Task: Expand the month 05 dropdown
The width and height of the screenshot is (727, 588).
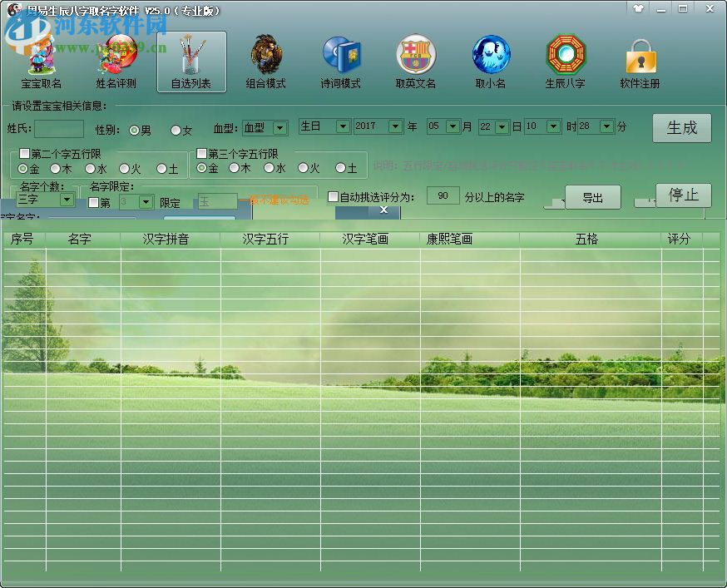Action: 453,126
